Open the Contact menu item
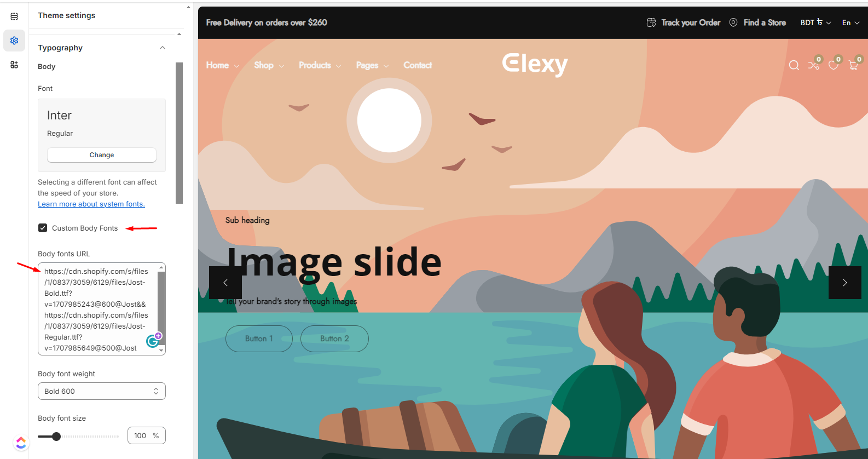The width and height of the screenshot is (868, 459). pyautogui.click(x=418, y=65)
